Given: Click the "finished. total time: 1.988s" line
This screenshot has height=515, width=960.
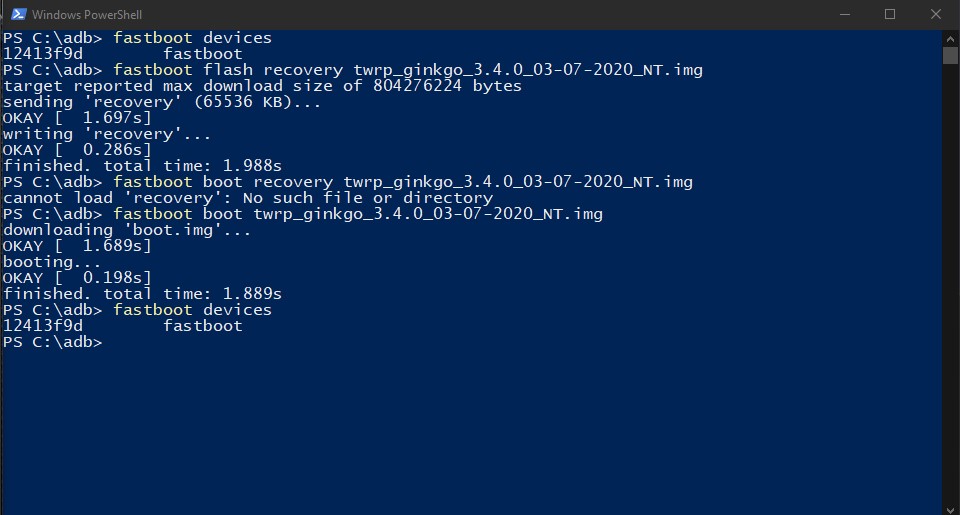Looking at the screenshot, I should [142, 166].
